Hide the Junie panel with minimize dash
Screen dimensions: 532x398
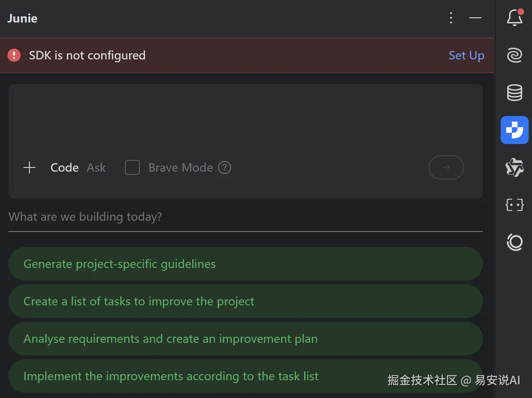point(475,18)
